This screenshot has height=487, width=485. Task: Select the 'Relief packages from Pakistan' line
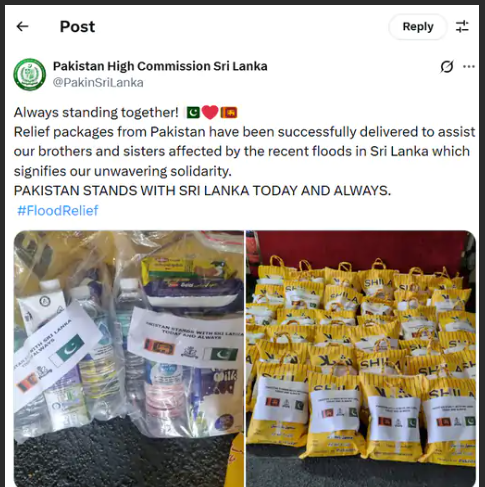[244, 132]
